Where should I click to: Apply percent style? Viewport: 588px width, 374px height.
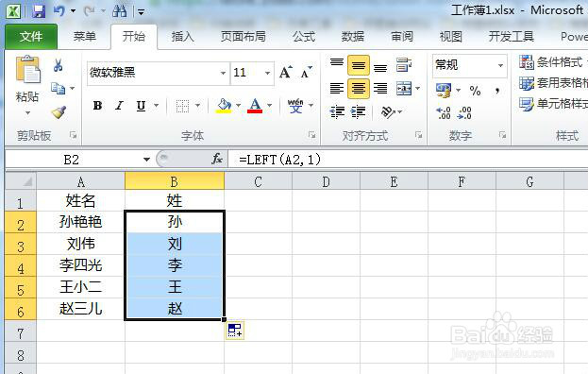tap(475, 91)
